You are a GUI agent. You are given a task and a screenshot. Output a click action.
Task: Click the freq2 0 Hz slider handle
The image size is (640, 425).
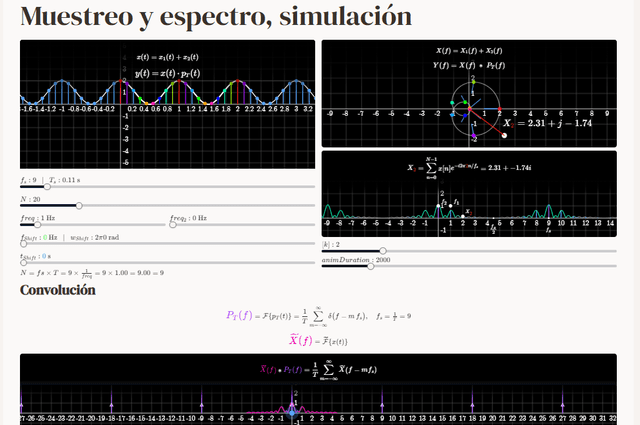pyautogui.click(x=173, y=225)
